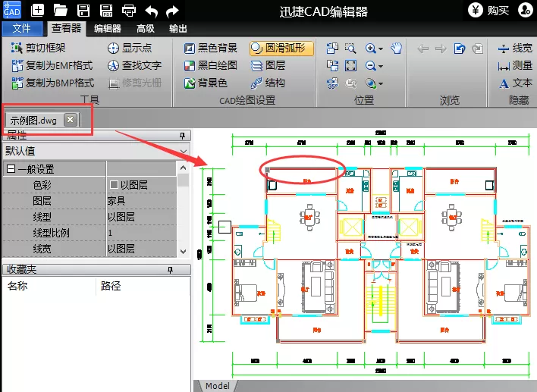The image size is (537, 392).
Task: Select the pan hand tool
Action: (397, 49)
